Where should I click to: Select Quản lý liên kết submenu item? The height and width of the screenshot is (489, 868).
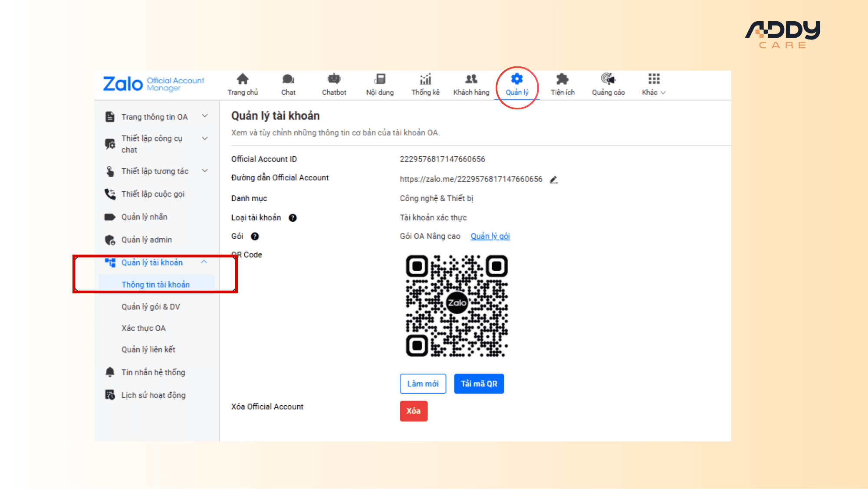click(x=148, y=349)
